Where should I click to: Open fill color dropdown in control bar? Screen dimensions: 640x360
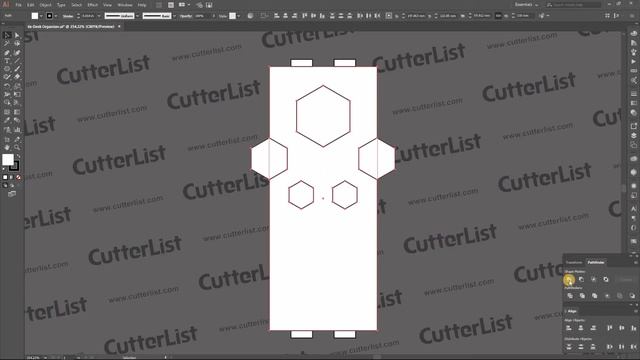click(41, 16)
